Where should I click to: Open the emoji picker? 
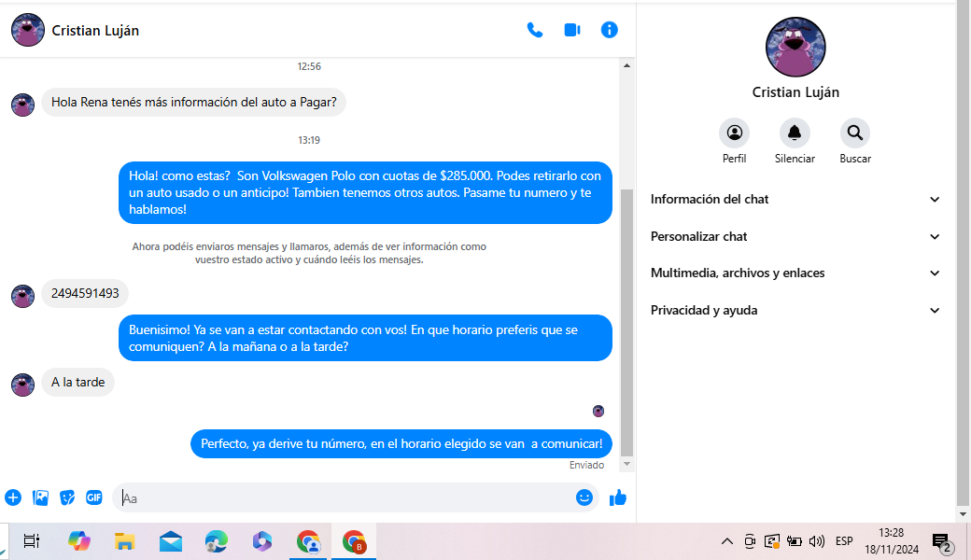click(584, 497)
